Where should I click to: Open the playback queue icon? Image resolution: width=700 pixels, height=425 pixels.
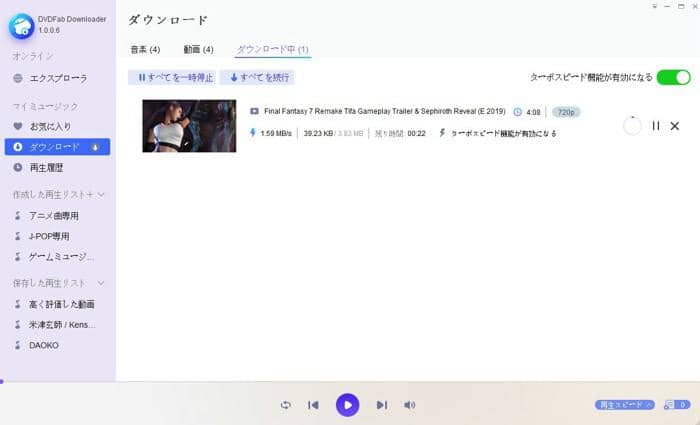671,405
